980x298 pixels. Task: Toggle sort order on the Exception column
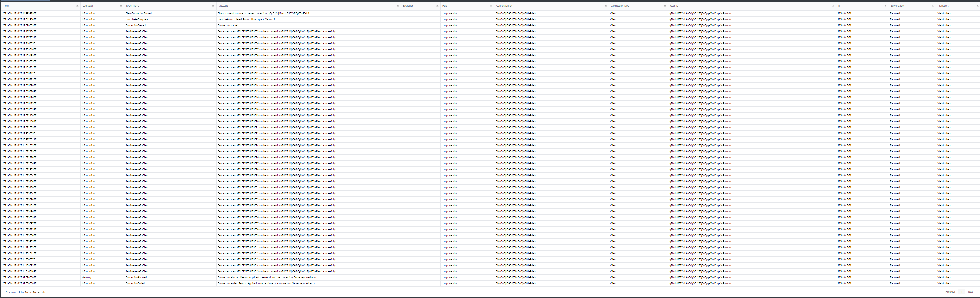[x=438, y=6]
